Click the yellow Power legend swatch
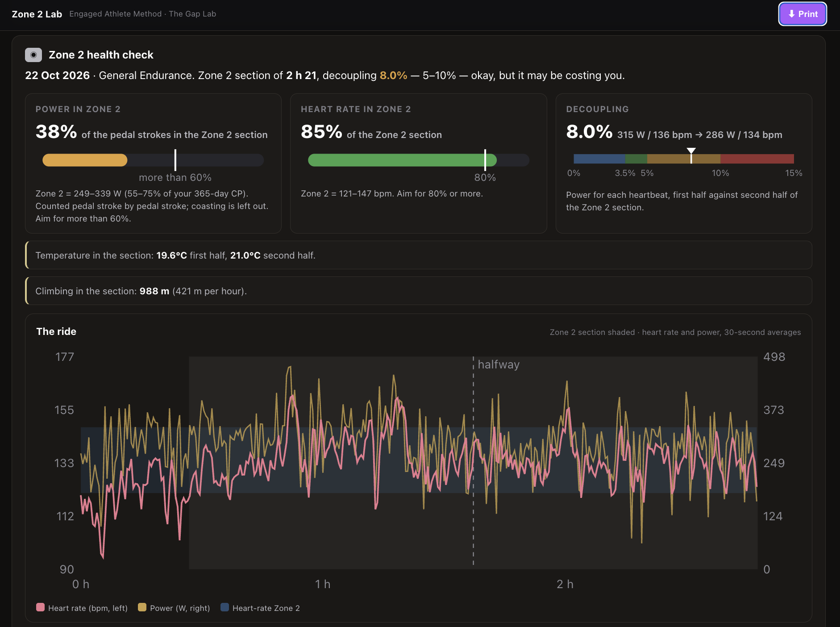 coord(142,607)
